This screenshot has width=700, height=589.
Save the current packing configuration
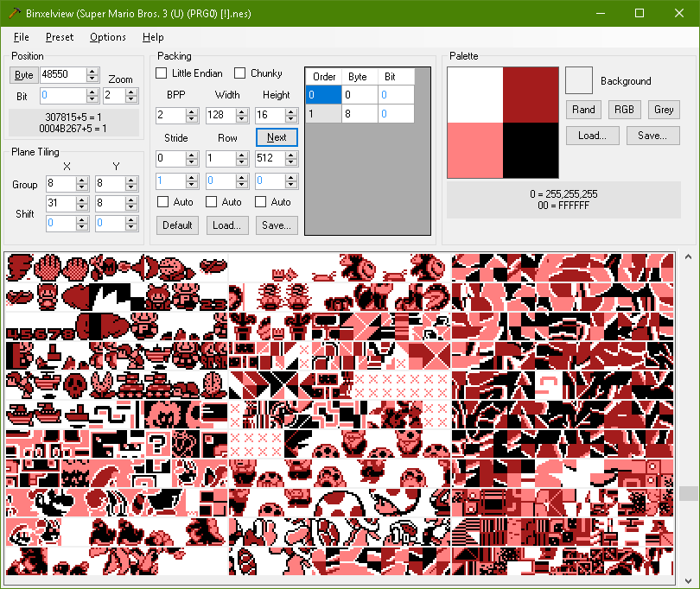(x=277, y=225)
